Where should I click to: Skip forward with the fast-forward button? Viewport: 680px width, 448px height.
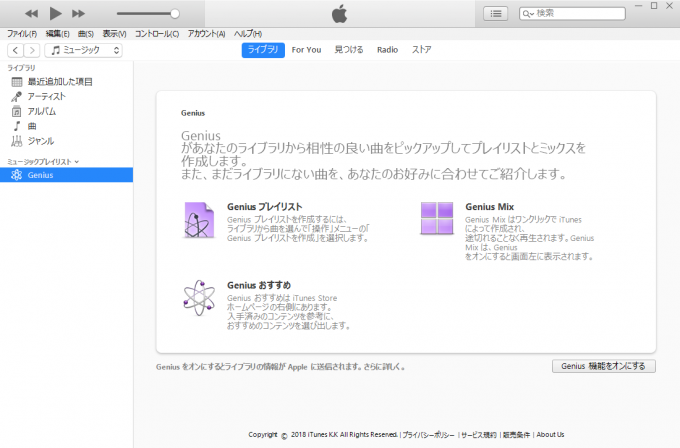78,13
